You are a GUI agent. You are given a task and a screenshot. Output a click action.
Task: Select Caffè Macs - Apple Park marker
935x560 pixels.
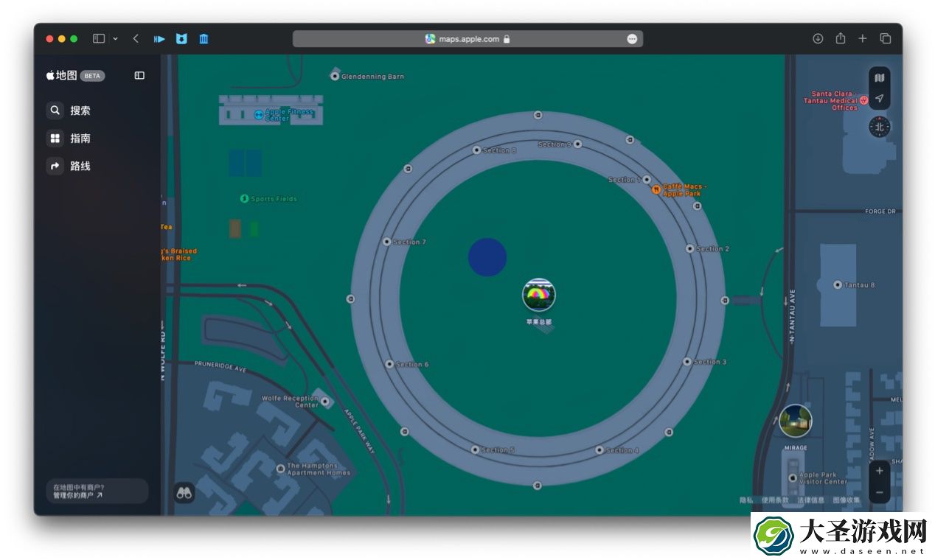pyautogui.click(x=656, y=189)
